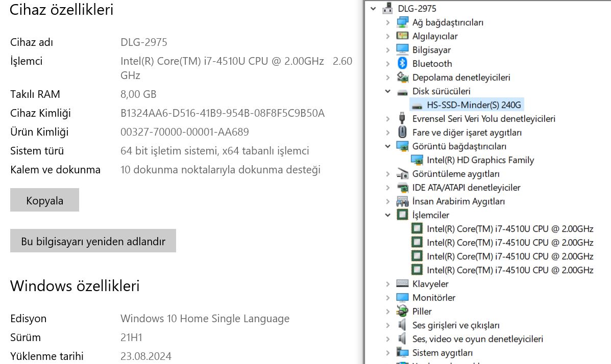The image size is (611, 364).
Task: Select the Monitörler label in the device tree
Action: point(434,297)
